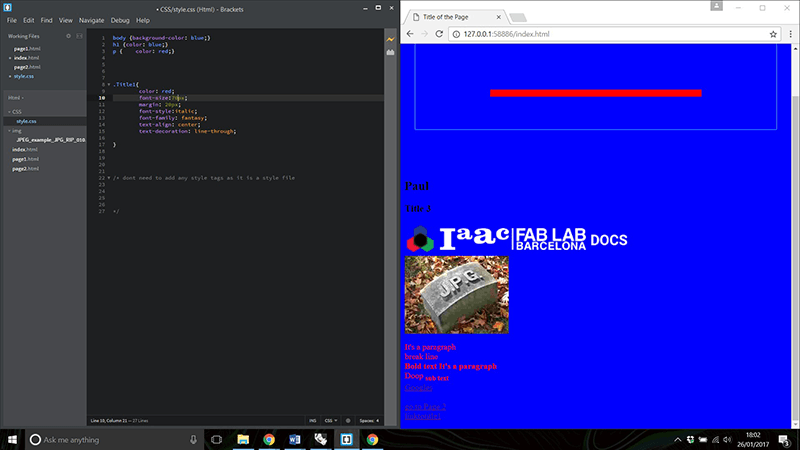Click the linting status circle in status bar
The height and width of the screenshot is (450, 800).
pos(348,421)
